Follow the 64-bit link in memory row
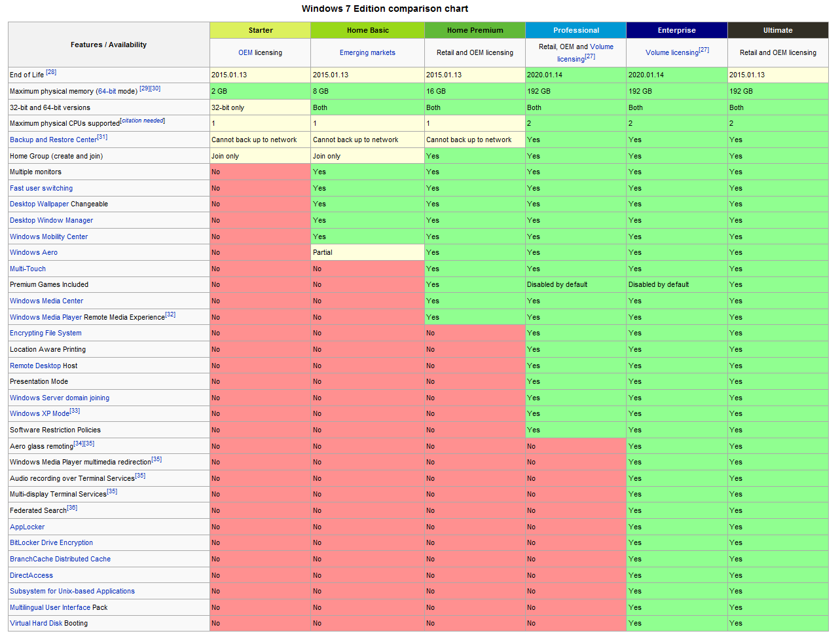This screenshot has height=642, width=840. click(x=108, y=91)
